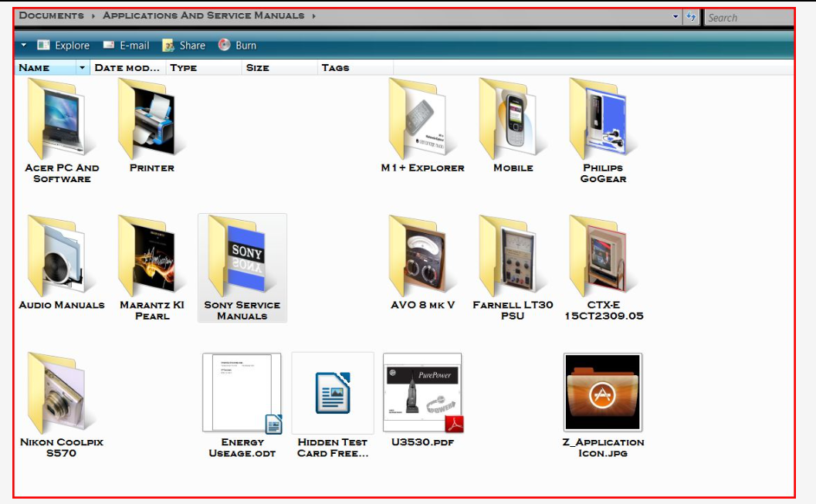The height and width of the screenshot is (504, 816).
Task: Click the Explore toolbar button
Action: 63,46
